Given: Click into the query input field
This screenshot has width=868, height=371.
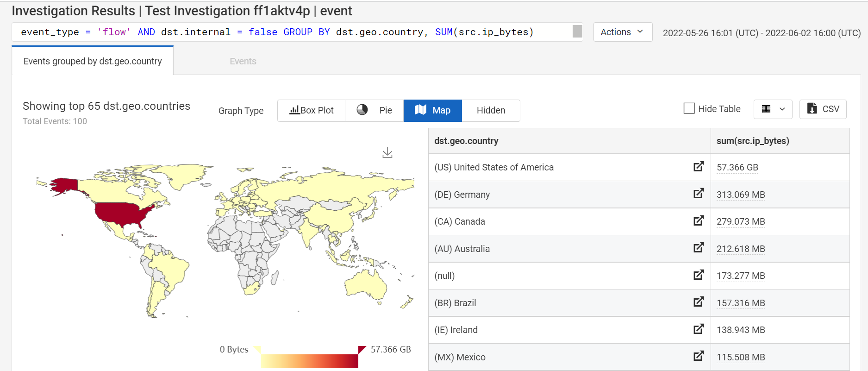Looking at the screenshot, I should click(x=296, y=32).
